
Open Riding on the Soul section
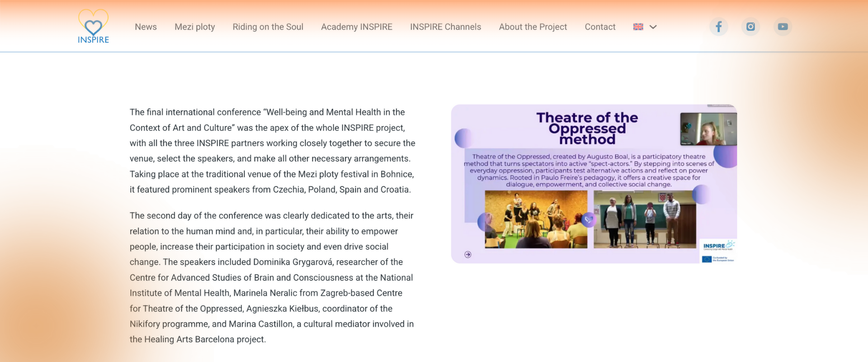pos(268,27)
